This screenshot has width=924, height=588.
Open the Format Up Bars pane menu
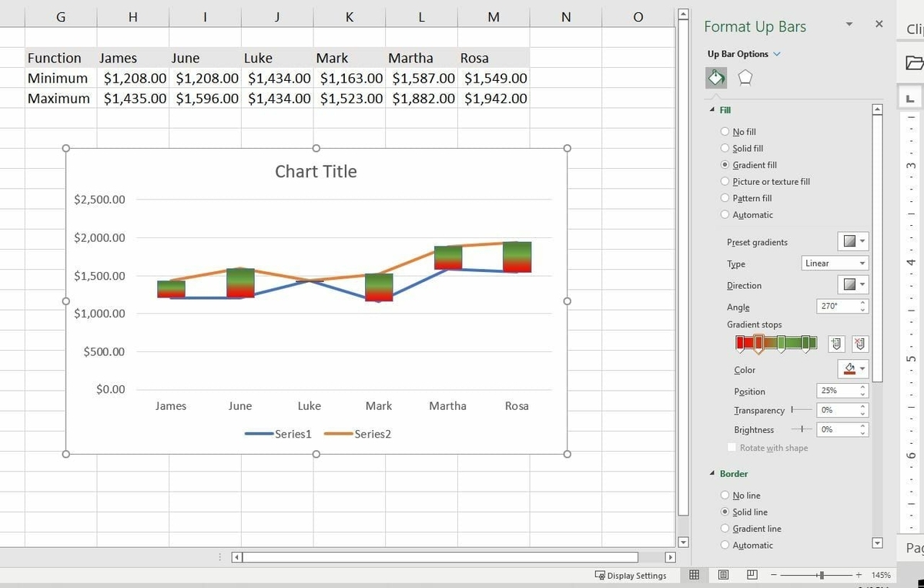click(849, 24)
